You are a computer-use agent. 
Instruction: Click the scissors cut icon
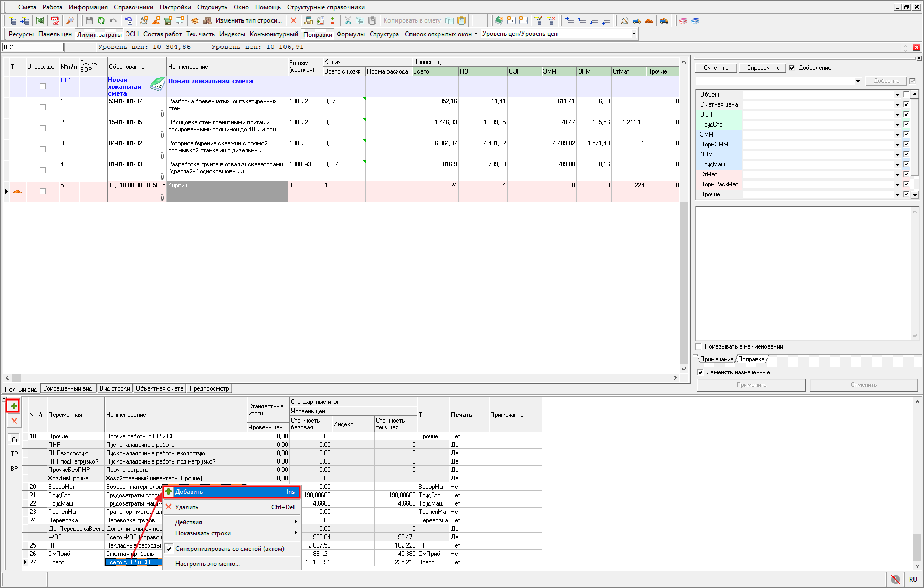click(x=348, y=20)
